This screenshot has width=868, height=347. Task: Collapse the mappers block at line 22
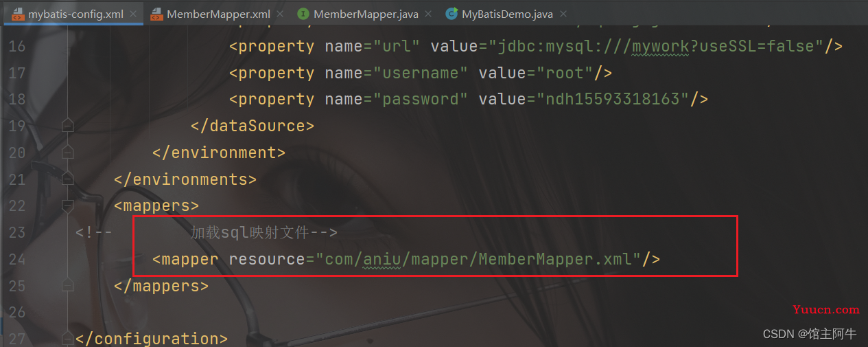pos(67,205)
